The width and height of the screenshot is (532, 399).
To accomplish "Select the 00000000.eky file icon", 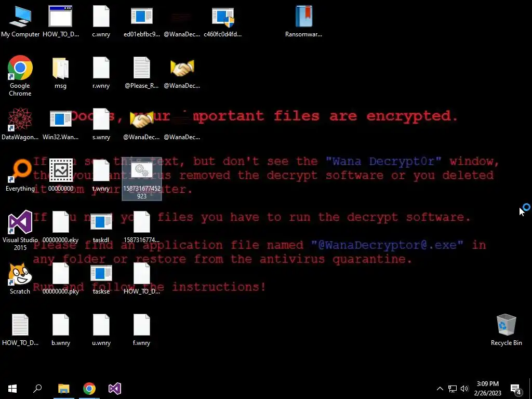I will (x=60, y=228).
